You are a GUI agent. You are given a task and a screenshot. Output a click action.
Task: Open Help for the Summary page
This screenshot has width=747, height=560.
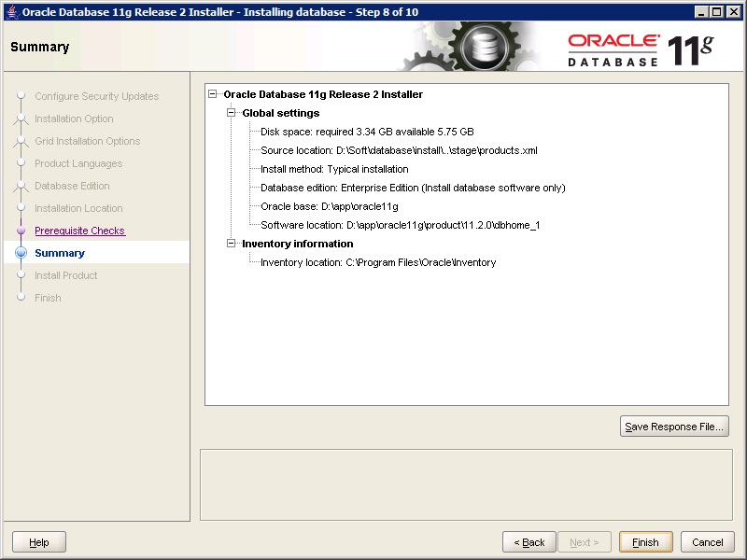[x=39, y=542]
